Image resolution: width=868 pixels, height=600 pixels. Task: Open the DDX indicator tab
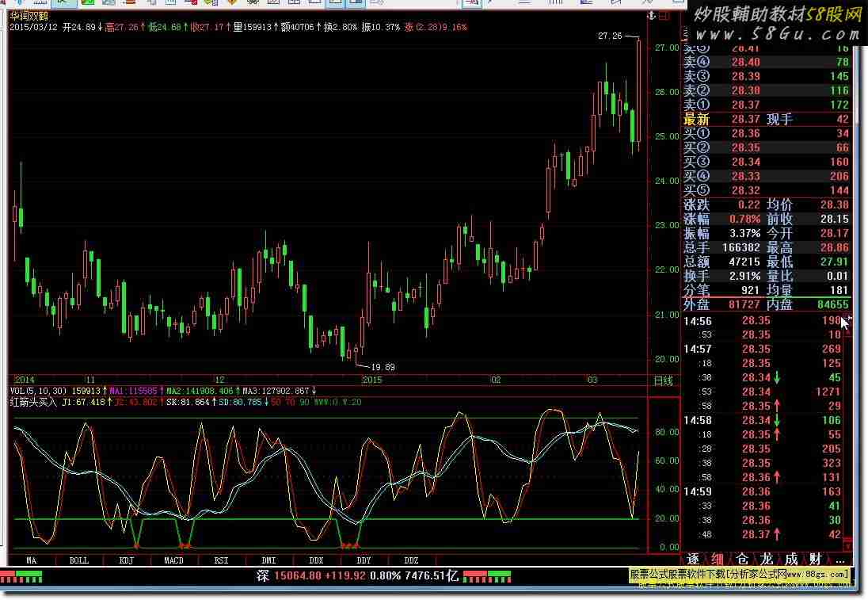pos(316,560)
